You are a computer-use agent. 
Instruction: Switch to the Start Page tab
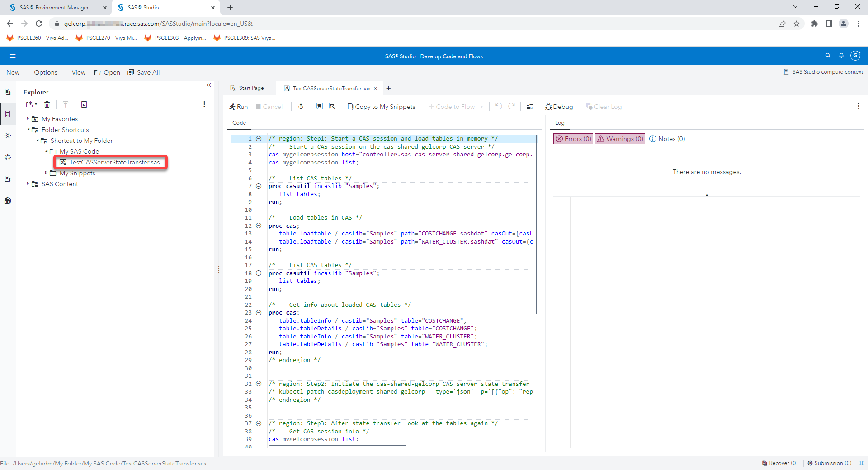[247, 88]
